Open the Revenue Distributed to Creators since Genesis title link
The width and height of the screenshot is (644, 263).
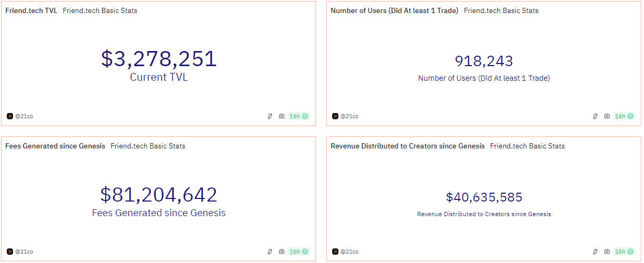click(x=408, y=146)
